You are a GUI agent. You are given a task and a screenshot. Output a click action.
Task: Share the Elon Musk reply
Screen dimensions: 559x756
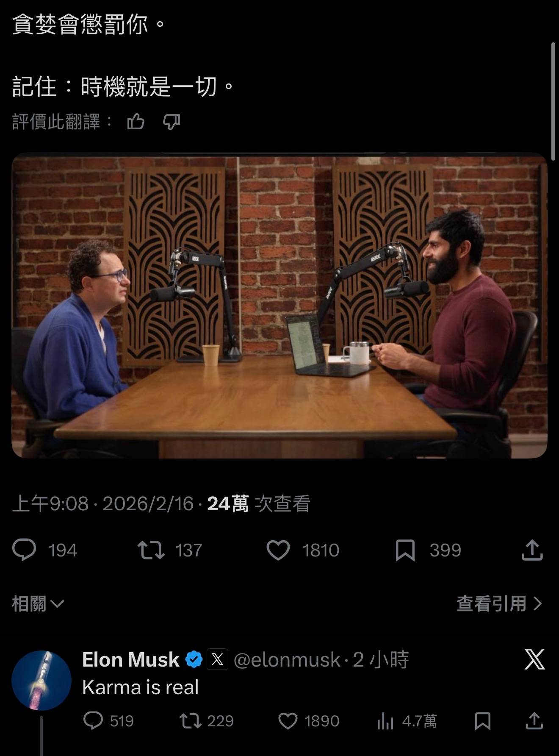(x=534, y=721)
